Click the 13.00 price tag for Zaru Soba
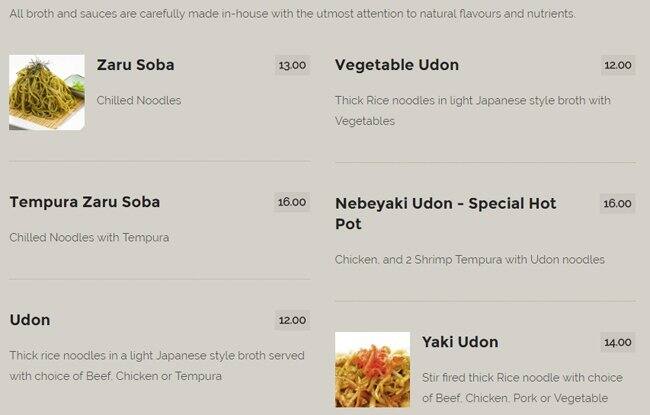This screenshot has height=415, width=650. tap(292, 66)
